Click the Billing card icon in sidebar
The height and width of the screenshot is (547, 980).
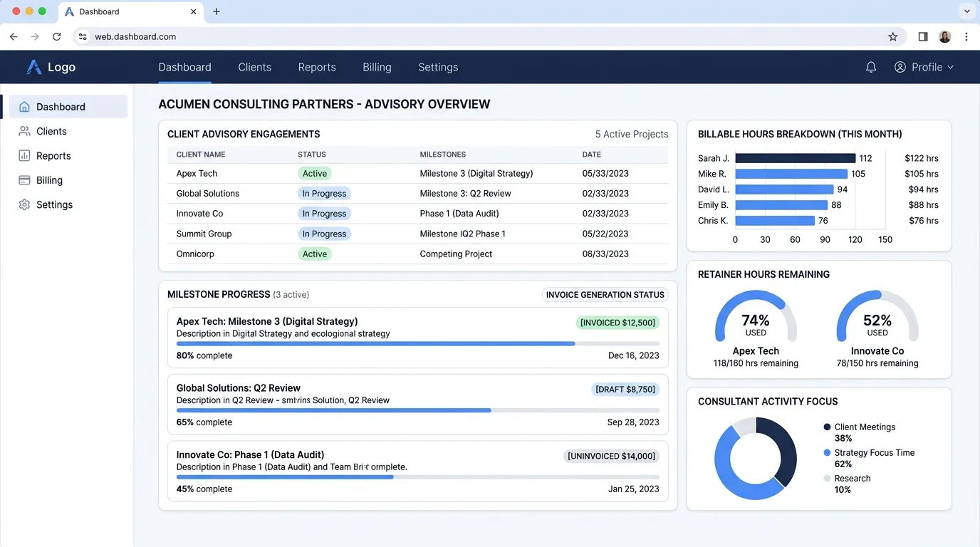point(24,180)
